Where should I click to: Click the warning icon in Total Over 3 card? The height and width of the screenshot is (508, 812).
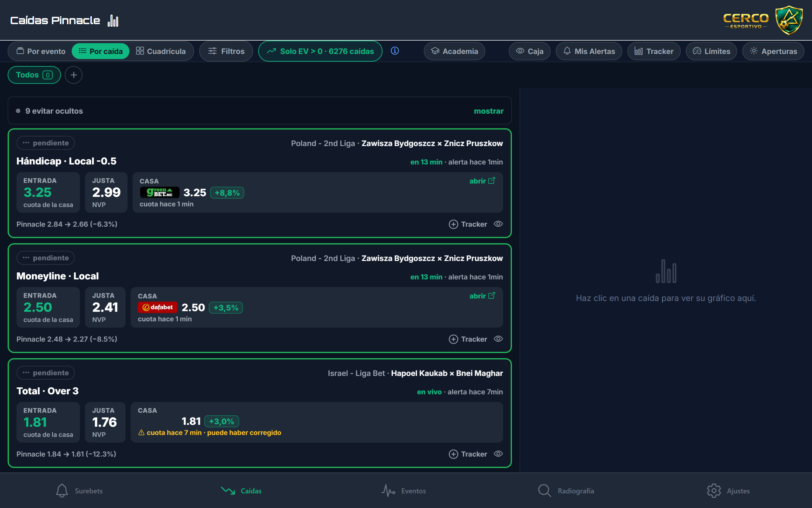pos(141,433)
